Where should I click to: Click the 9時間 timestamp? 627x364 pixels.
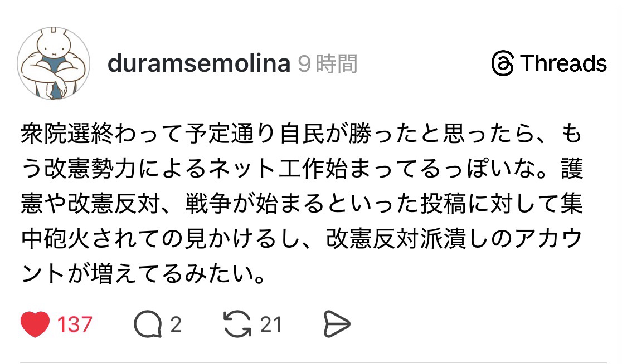pyautogui.click(x=328, y=64)
